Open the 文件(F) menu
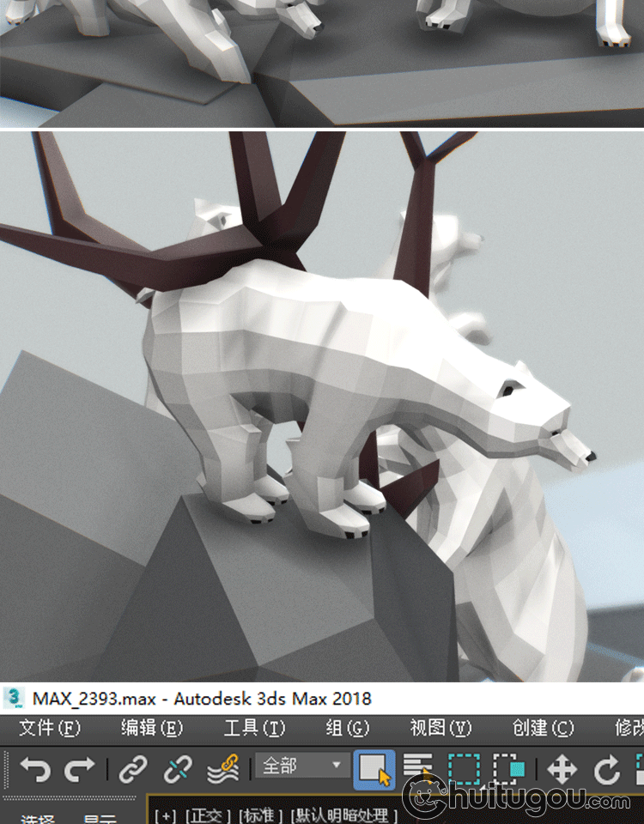Viewport: 644px width, 824px height. click(x=49, y=728)
